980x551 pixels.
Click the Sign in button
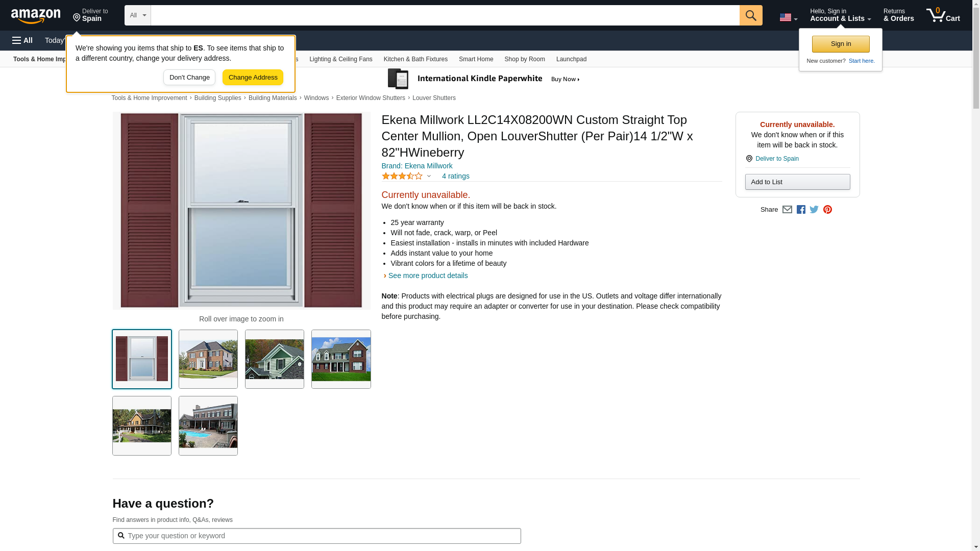point(840,44)
